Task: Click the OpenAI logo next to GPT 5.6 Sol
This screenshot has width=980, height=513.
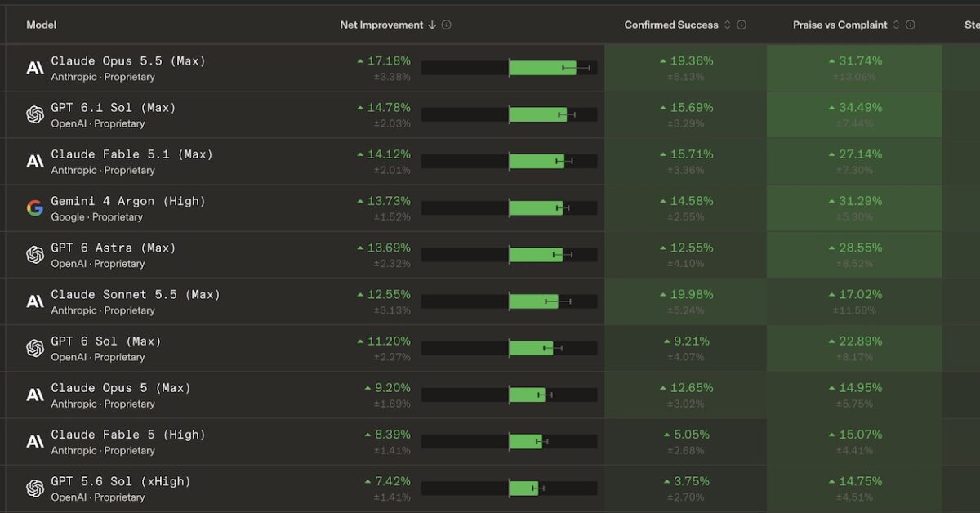Action: pyautogui.click(x=35, y=488)
